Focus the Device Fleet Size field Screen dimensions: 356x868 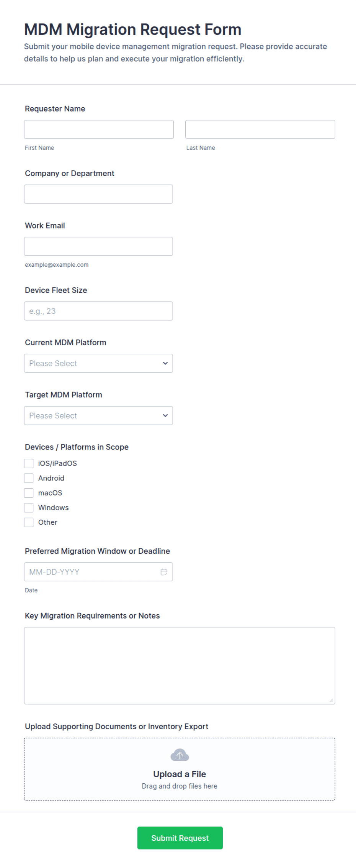(98, 311)
